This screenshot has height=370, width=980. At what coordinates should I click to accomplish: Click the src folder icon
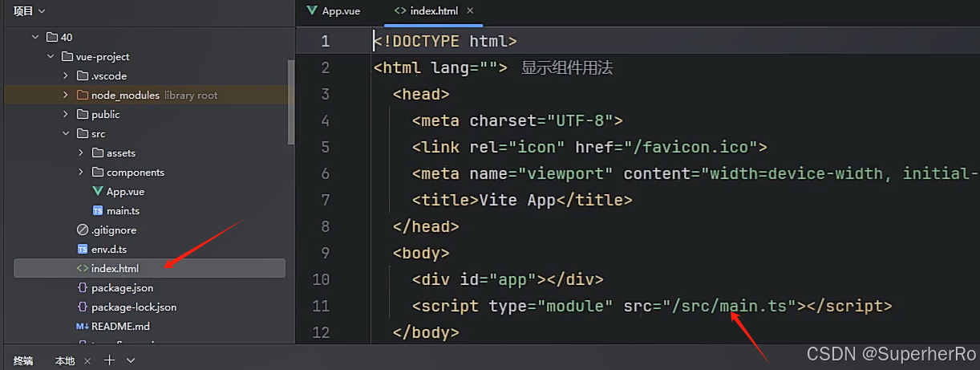tap(83, 133)
